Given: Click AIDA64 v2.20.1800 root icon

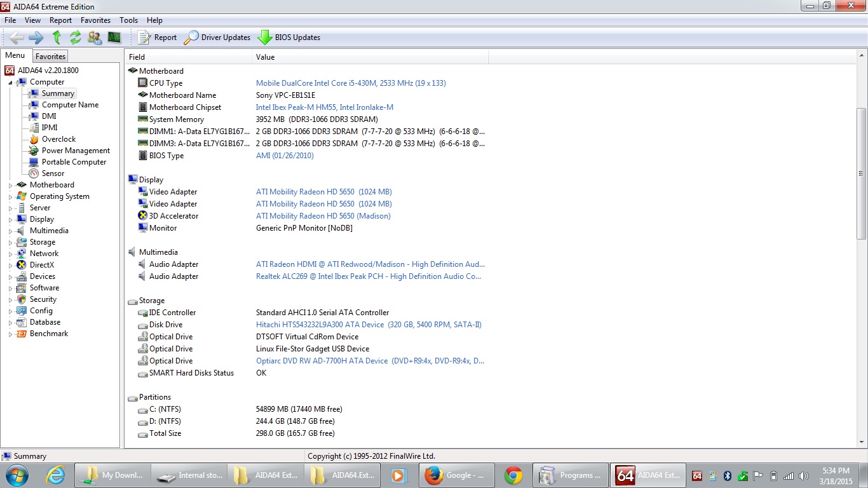Looking at the screenshot, I should click(x=10, y=71).
